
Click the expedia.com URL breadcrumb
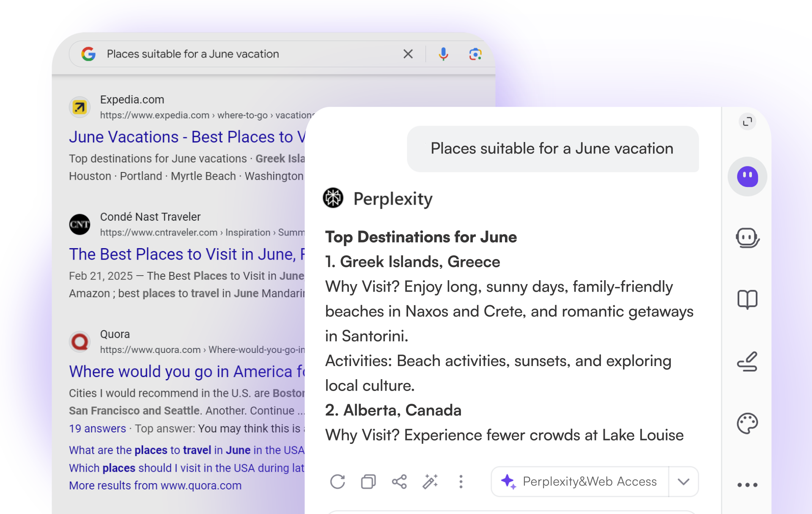(x=207, y=115)
